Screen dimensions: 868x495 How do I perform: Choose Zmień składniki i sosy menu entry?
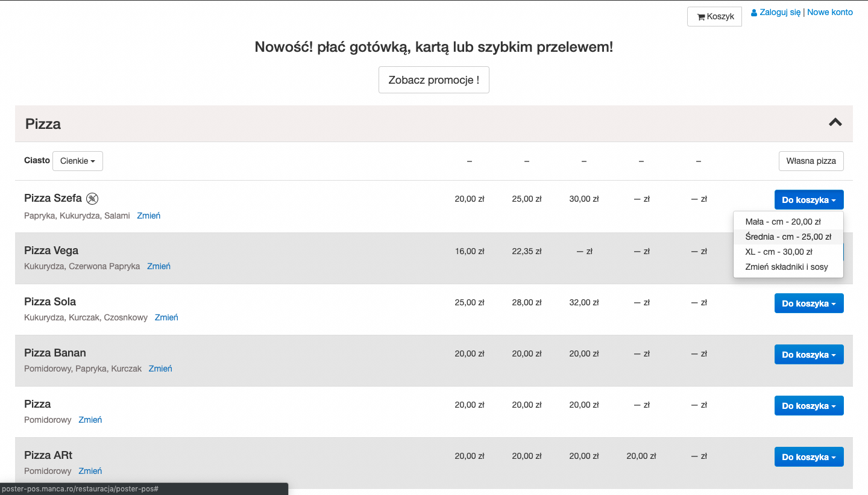(x=786, y=267)
